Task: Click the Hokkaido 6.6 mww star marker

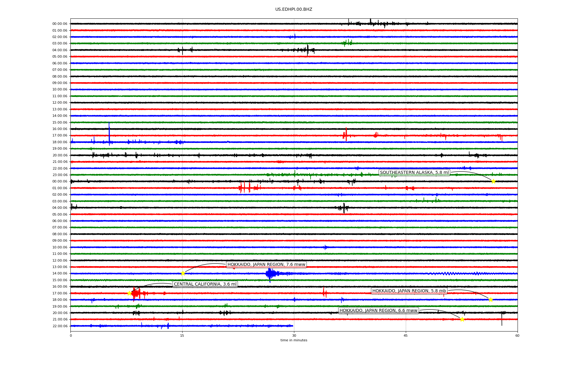Action: tap(462, 319)
